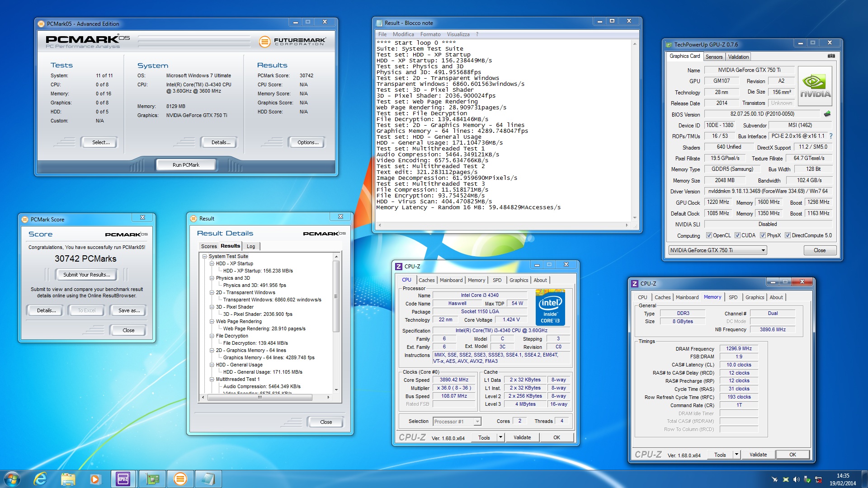Open the Tools dropdown arrow in CPU-Z Memory window
Screen dimensions: 868x488
(736, 455)
